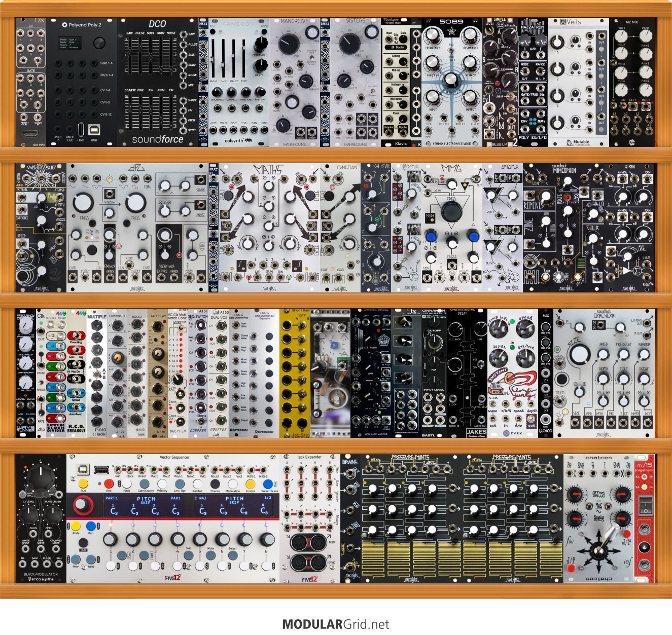The height and width of the screenshot is (635, 672).
Task: Adjust the COARSE tuning slider on DCO
Action: click(x=129, y=113)
